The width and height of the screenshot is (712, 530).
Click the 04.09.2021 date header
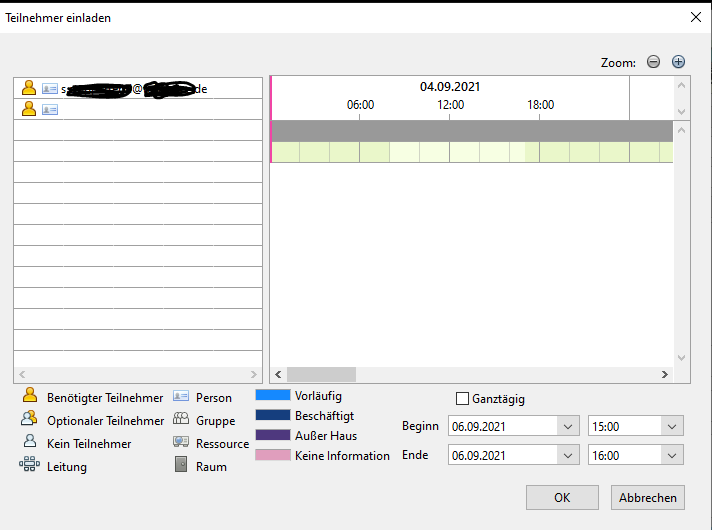click(x=450, y=87)
